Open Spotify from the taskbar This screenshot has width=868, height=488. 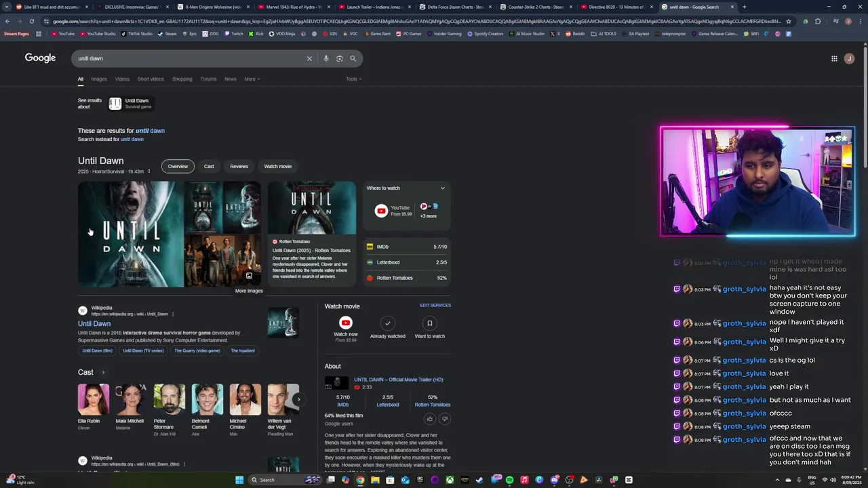[x=509, y=480]
